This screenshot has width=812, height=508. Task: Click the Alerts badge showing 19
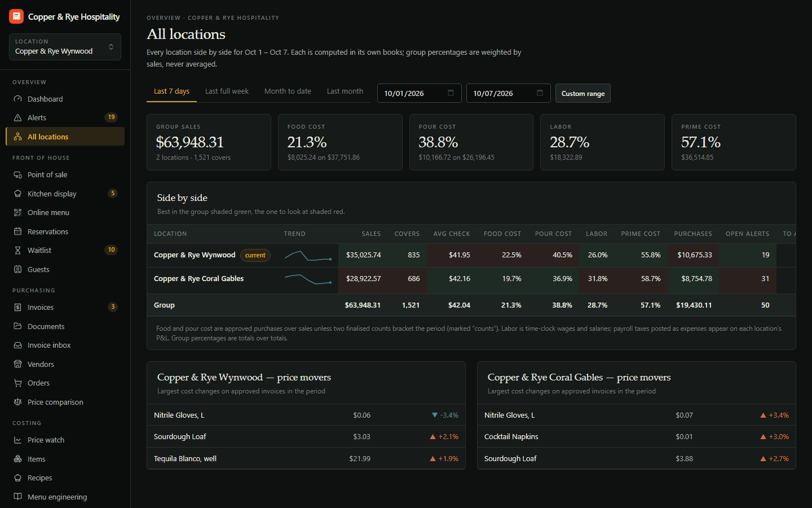coord(111,117)
